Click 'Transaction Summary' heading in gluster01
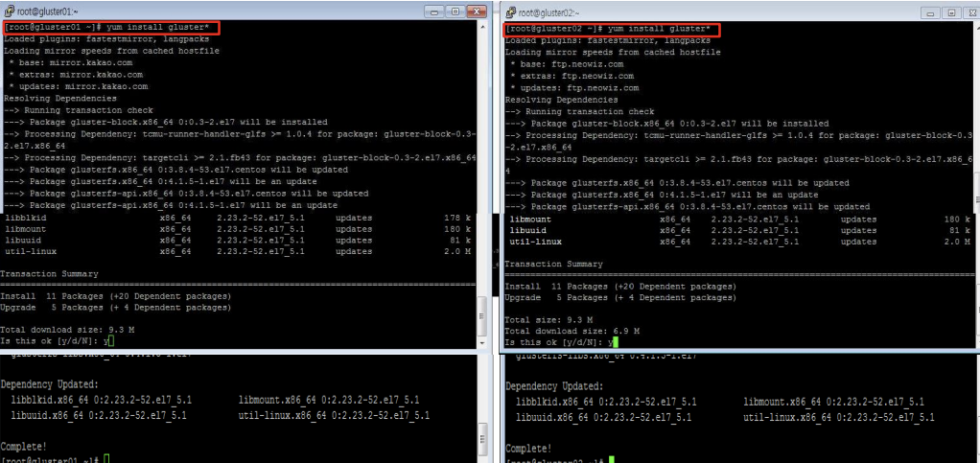Screen dimensions: 980x463 (x=49, y=273)
